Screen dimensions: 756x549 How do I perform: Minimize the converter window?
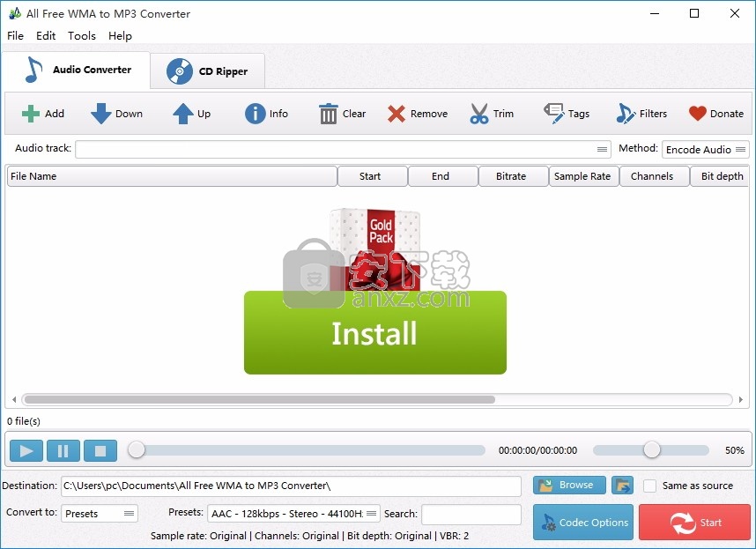coord(655,13)
